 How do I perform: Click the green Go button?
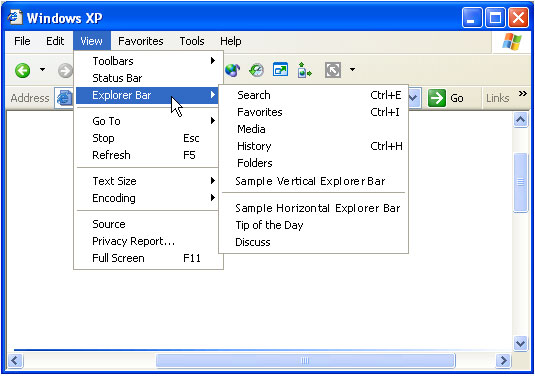pyautogui.click(x=446, y=98)
